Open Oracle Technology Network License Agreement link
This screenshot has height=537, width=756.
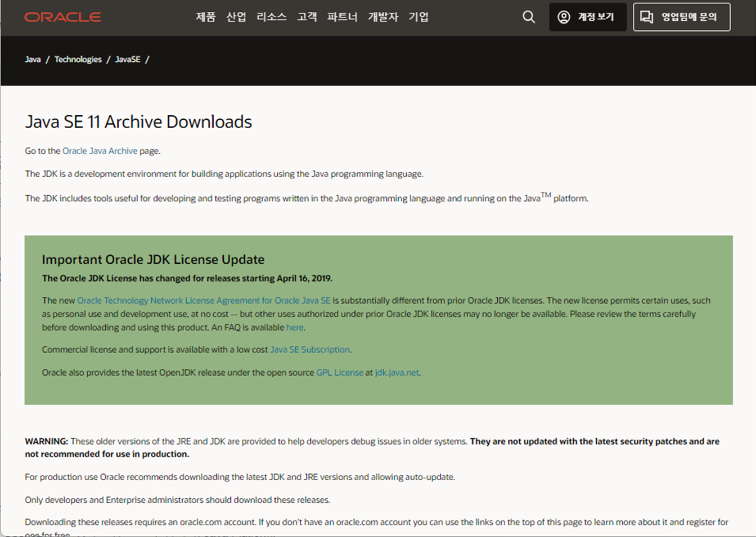point(204,300)
